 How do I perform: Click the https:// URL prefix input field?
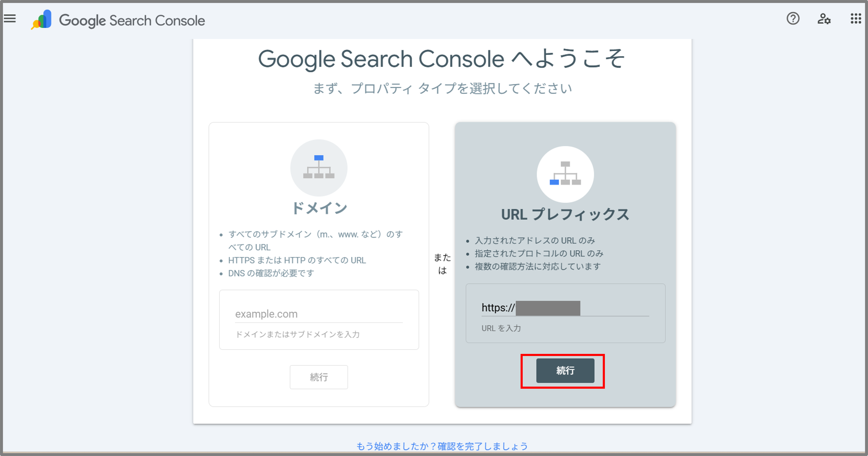pos(565,308)
